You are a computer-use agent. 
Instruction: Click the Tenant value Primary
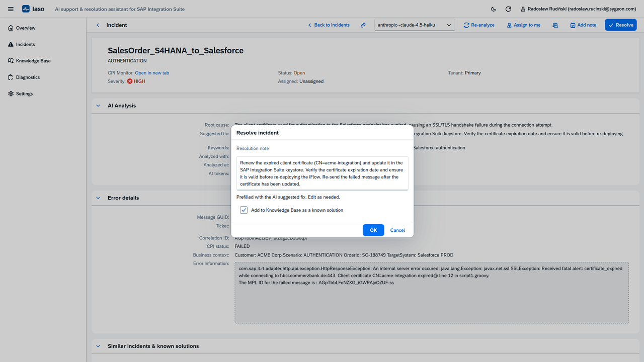point(473,73)
